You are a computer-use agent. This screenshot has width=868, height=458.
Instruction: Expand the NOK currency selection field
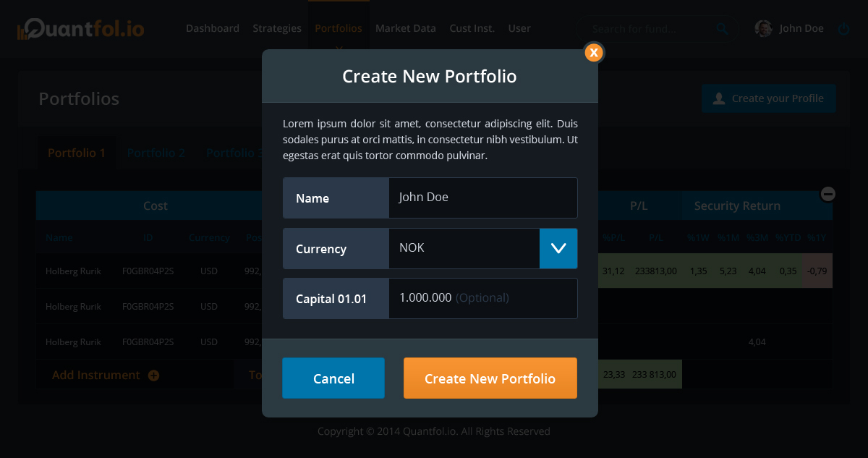pyautogui.click(x=464, y=248)
